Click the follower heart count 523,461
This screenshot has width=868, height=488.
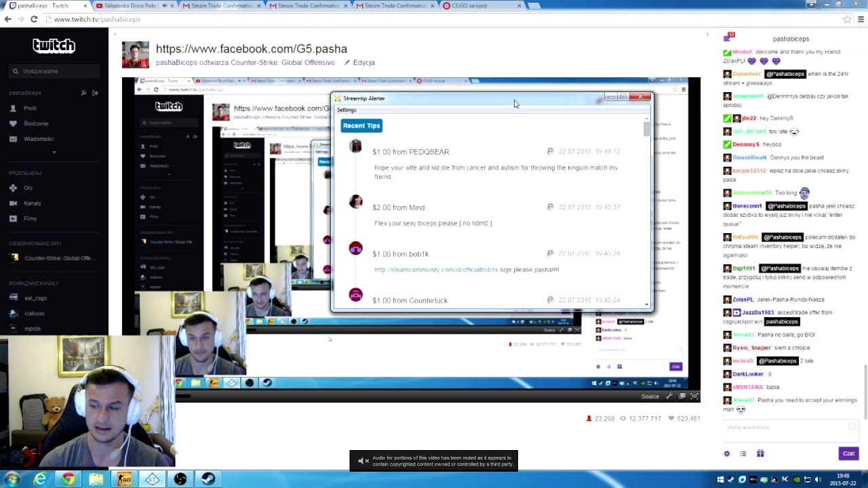click(684, 418)
